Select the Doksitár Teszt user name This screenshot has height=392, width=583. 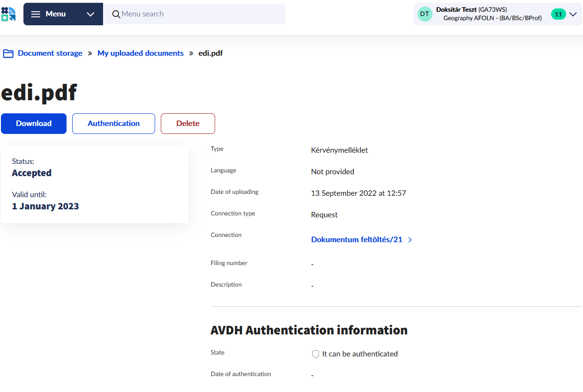(x=456, y=9)
